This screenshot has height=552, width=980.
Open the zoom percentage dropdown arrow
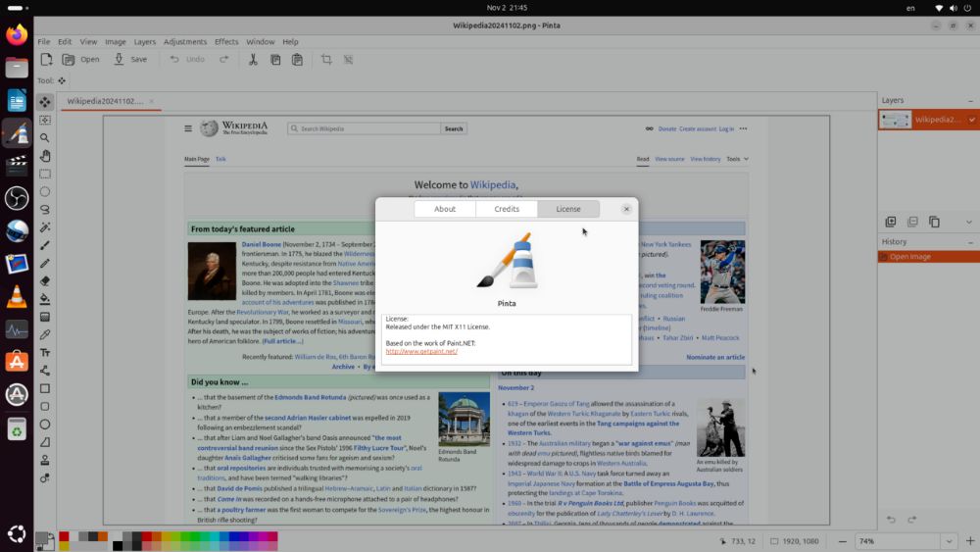point(949,541)
